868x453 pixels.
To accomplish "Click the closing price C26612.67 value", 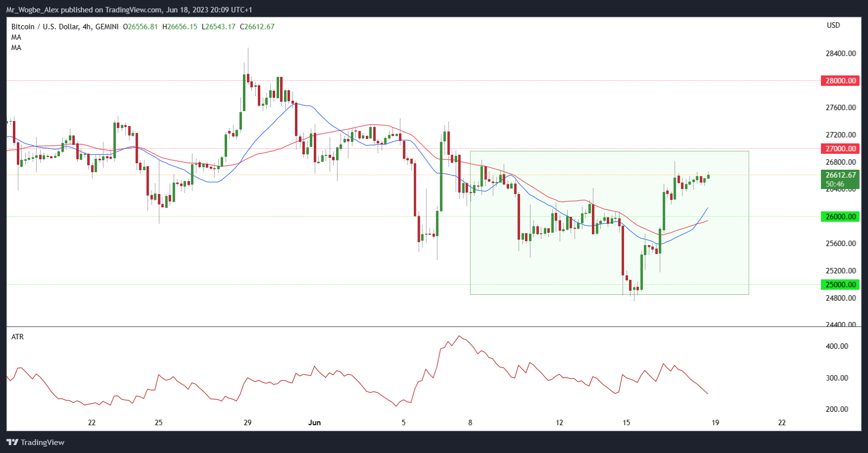I will point(257,27).
